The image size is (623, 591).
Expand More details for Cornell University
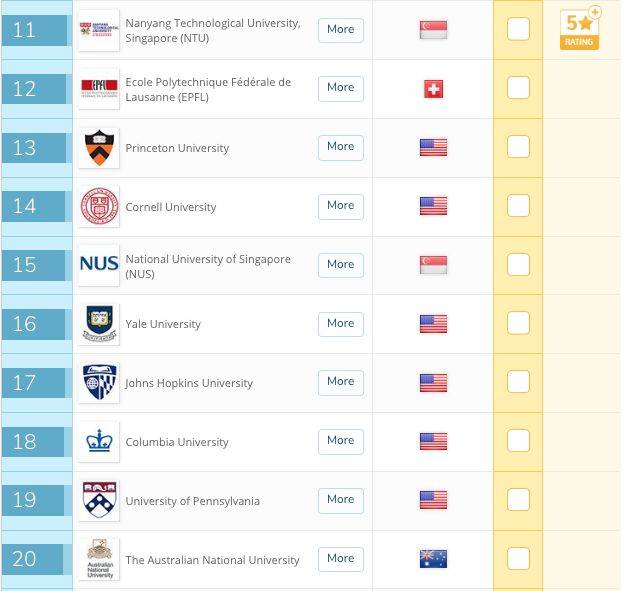[x=340, y=206]
